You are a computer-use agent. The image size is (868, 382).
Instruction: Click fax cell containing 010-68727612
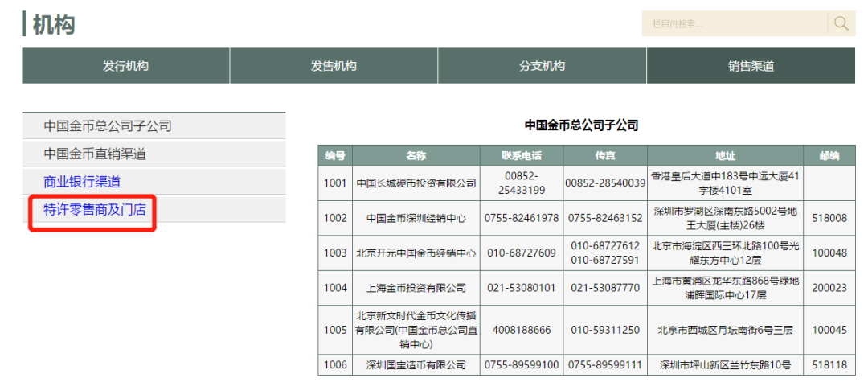click(605, 253)
